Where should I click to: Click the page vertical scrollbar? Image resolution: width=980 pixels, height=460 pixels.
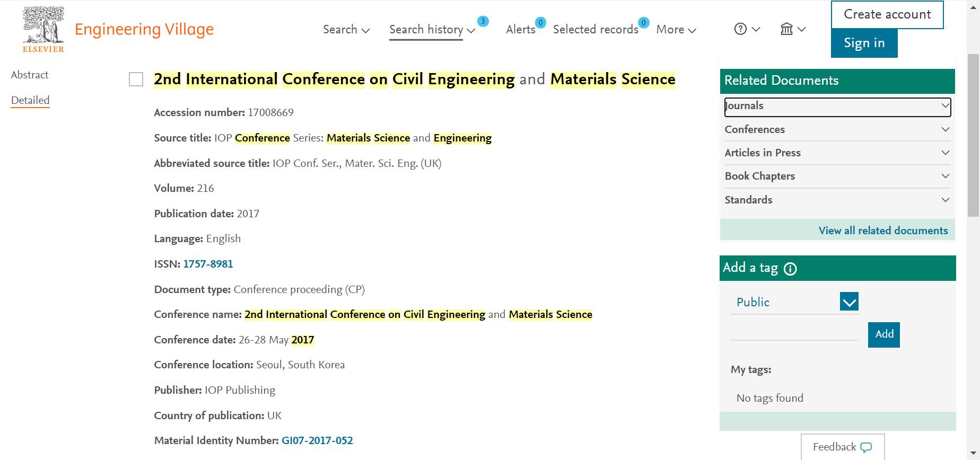point(974,135)
